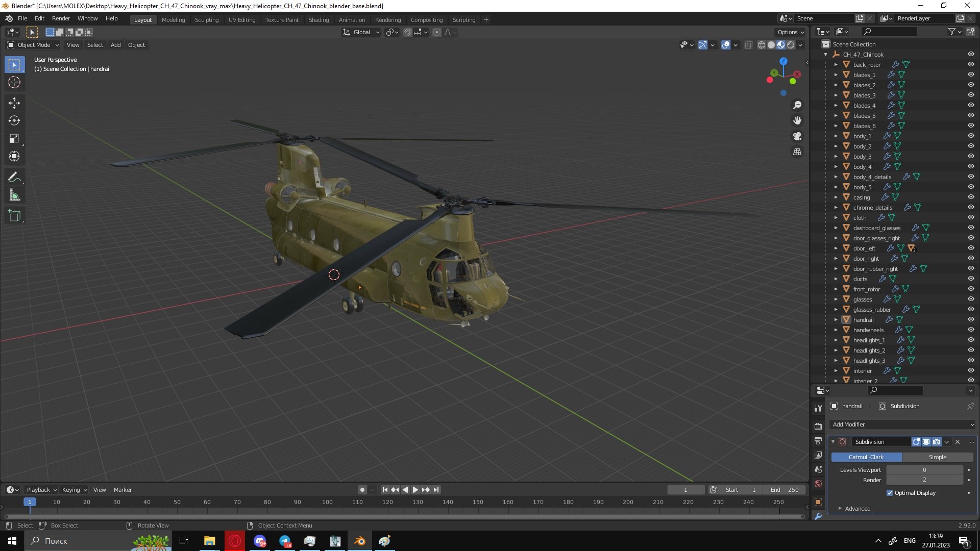Switch to material preview shading

(781, 45)
